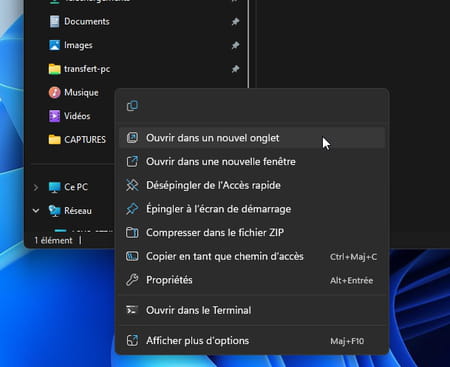Select Afficher plus d'options
Screen dimensions: 450x367
[252, 340]
